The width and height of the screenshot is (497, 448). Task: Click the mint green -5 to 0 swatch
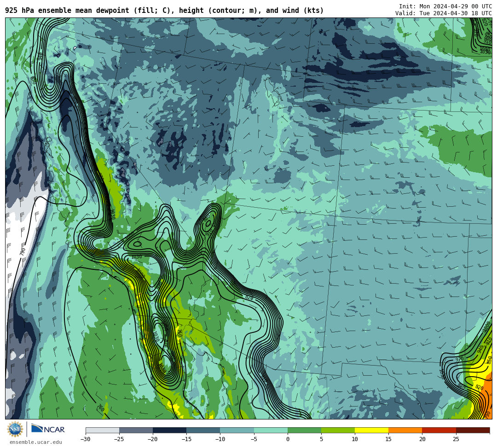click(271, 430)
